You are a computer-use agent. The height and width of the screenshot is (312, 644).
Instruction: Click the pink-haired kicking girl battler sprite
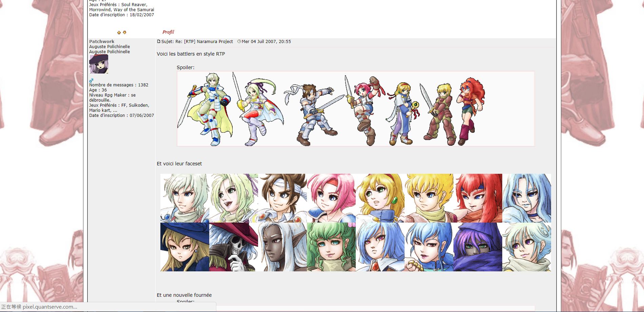[365, 111]
